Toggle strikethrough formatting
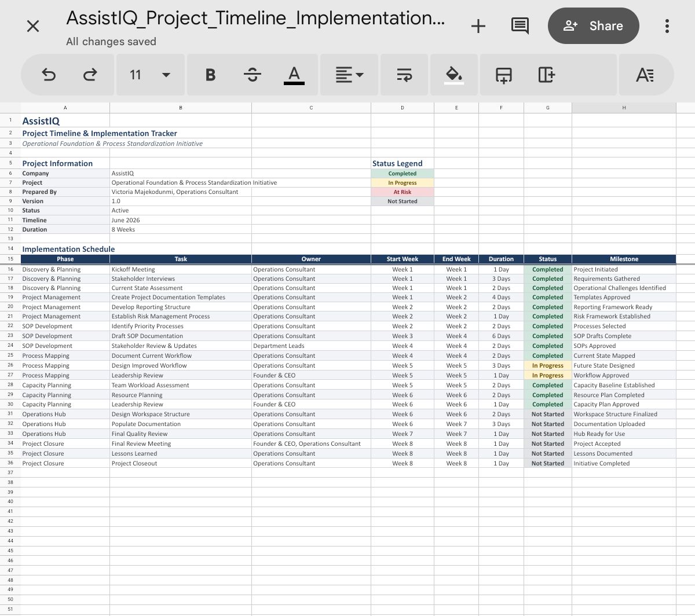695x616 pixels. pos(253,75)
